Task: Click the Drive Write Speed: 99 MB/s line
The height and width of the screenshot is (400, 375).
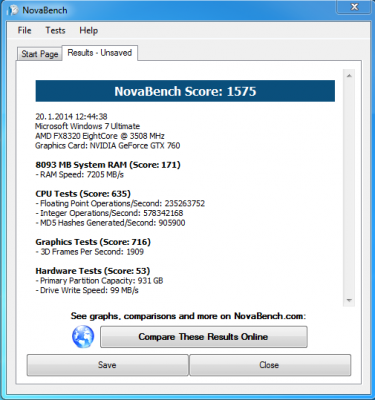Action: pos(87,290)
